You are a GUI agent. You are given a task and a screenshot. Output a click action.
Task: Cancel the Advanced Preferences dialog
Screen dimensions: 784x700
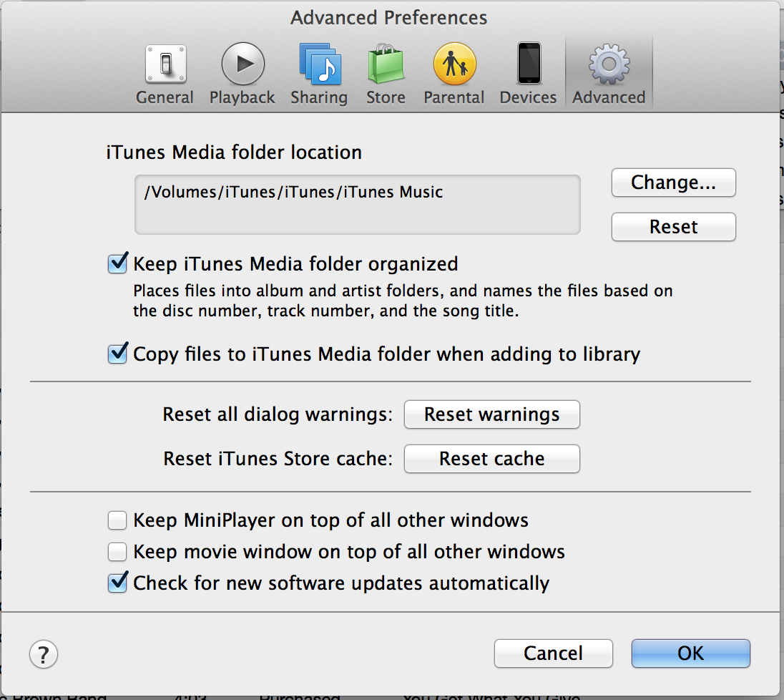pos(554,653)
